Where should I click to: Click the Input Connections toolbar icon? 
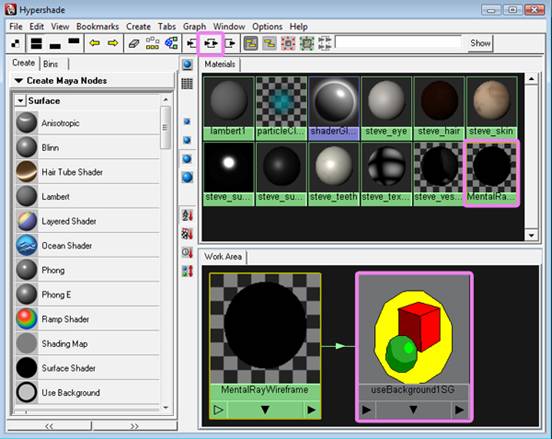[192, 43]
